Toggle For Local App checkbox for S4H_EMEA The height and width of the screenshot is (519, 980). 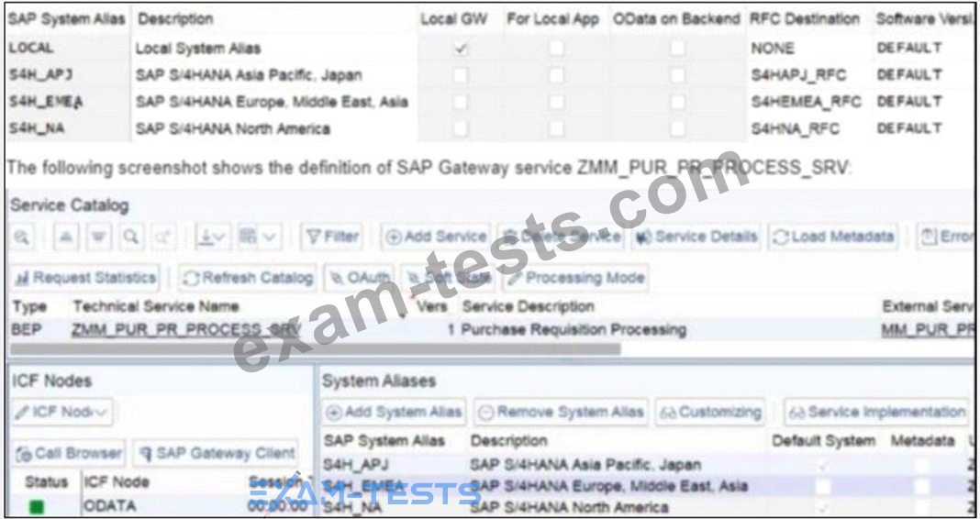point(556,102)
